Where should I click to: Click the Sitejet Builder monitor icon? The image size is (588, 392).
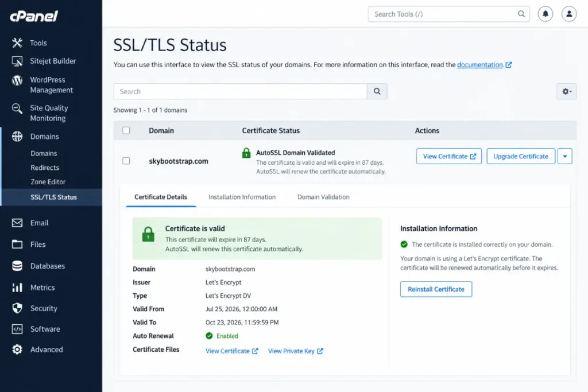click(x=17, y=61)
